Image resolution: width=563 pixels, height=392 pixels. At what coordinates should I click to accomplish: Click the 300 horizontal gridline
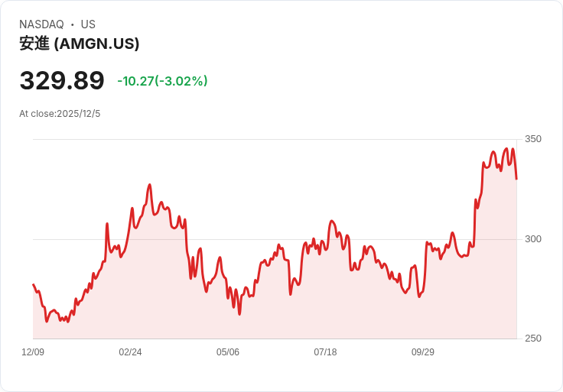(x=275, y=239)
